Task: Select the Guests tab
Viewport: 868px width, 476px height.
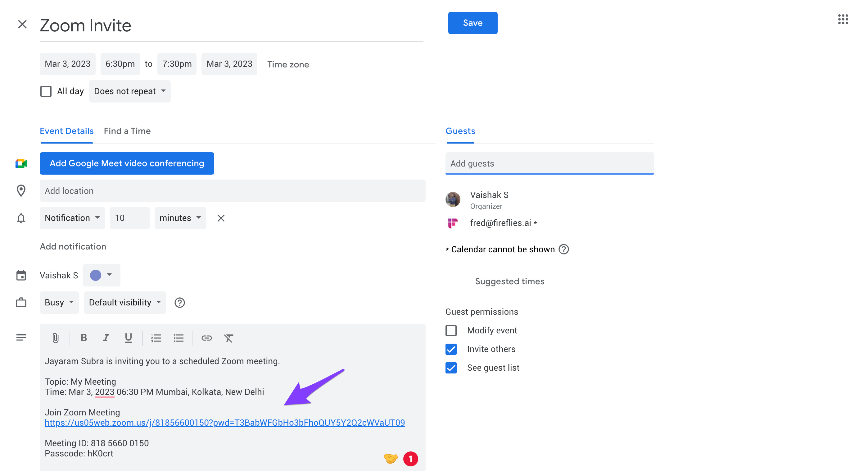Action: click(460, 131)
